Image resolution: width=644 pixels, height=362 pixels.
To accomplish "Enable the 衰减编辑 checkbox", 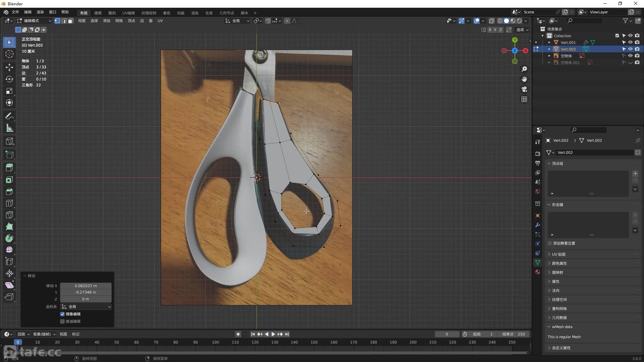I will click(x=62, y=321).
